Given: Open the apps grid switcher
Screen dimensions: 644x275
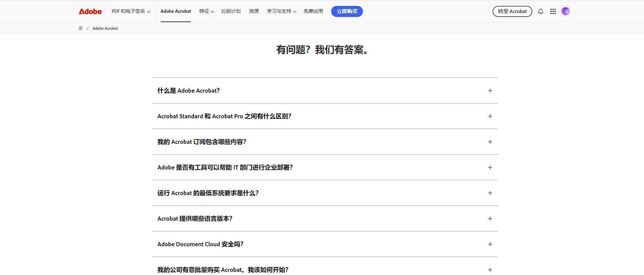Looking at the screenshot, I should (553, 11).
